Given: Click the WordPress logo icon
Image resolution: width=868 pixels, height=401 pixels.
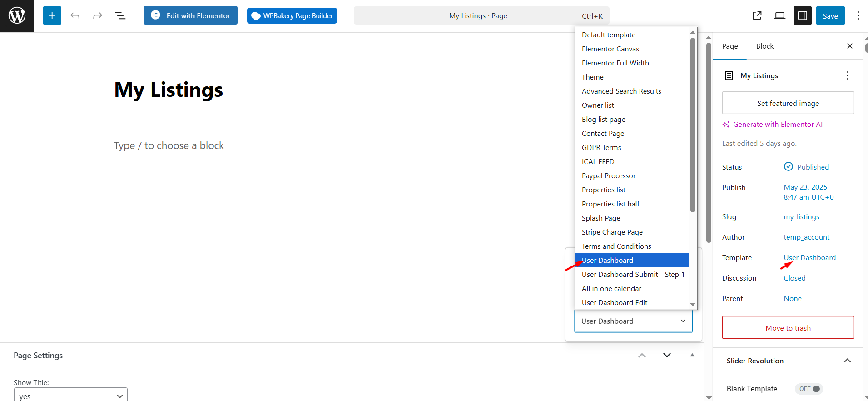Looking at the screenshot, I should pos(17,16).
